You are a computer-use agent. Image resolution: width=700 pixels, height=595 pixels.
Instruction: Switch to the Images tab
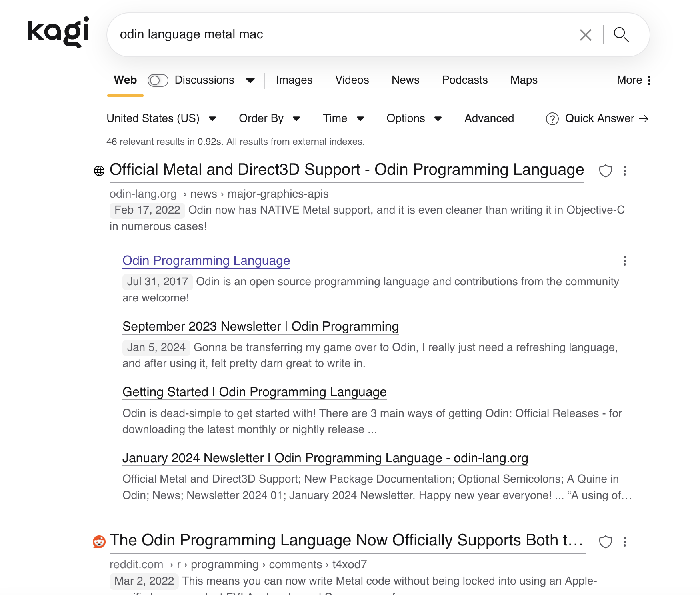pos(294,80)
